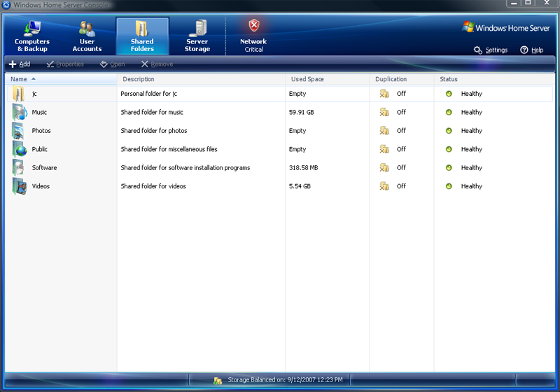Image resolution: width=560 pixels, height=392 pixels.
Task: Click the duplication icon for Software
Action: click(384, 168)
